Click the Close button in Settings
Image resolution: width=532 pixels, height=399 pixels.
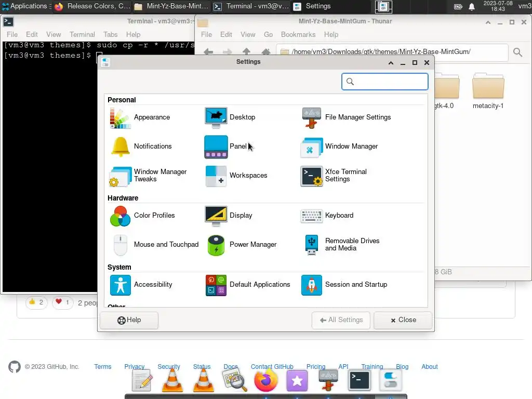(403, 320)
